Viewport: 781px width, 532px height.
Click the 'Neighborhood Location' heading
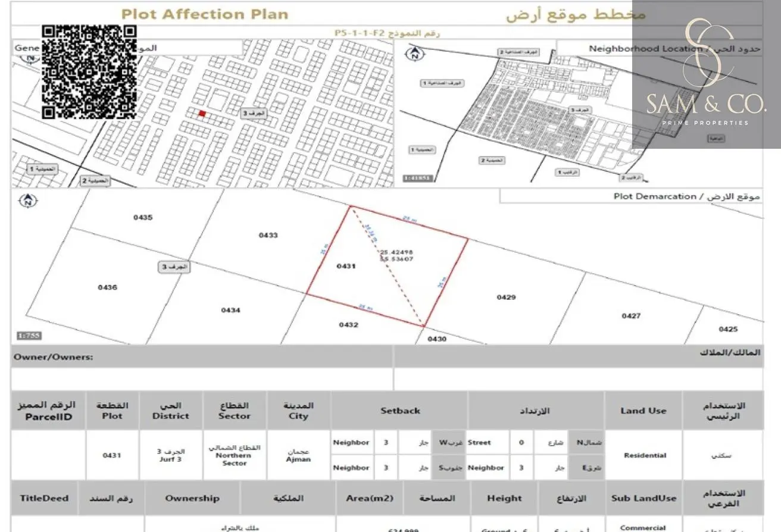(x=645, y=49)
